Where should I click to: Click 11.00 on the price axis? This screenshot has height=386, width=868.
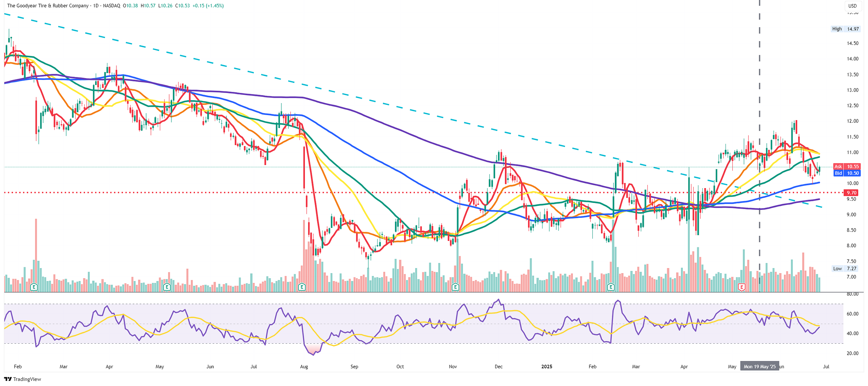852,153
